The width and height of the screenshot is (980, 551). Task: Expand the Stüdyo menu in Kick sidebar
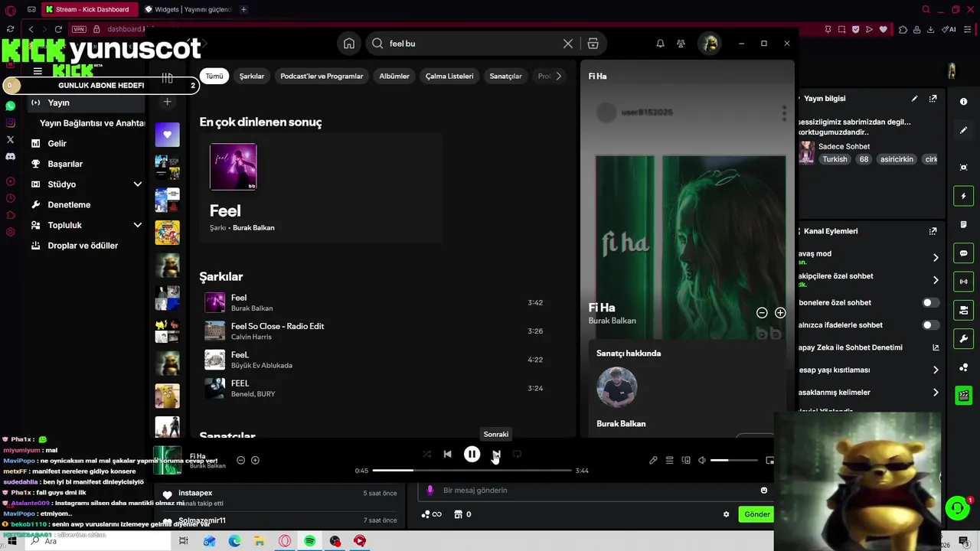(138, 184)
